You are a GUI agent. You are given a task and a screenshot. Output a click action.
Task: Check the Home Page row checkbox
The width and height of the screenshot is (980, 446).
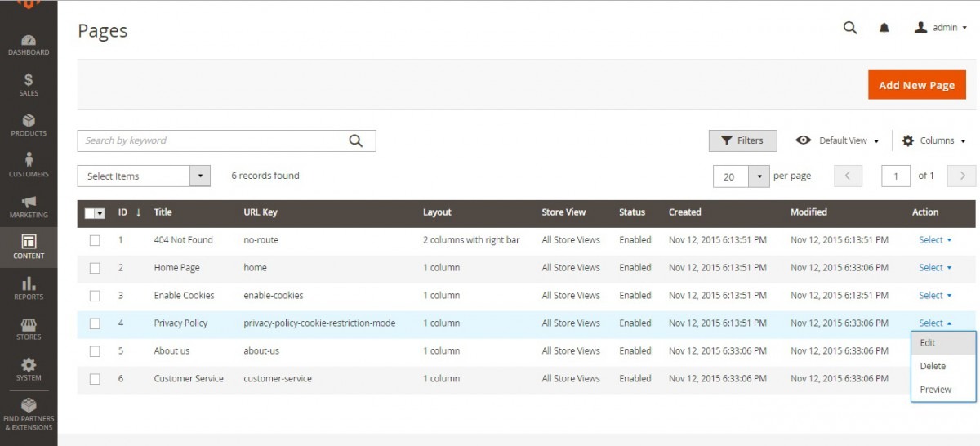(x=95, y=268)
